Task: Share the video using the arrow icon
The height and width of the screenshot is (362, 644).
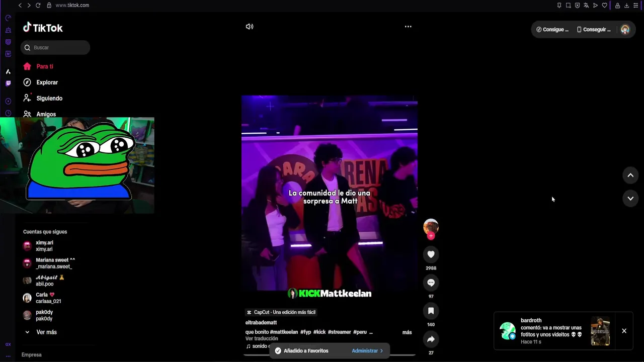Action: pos(431,339)
